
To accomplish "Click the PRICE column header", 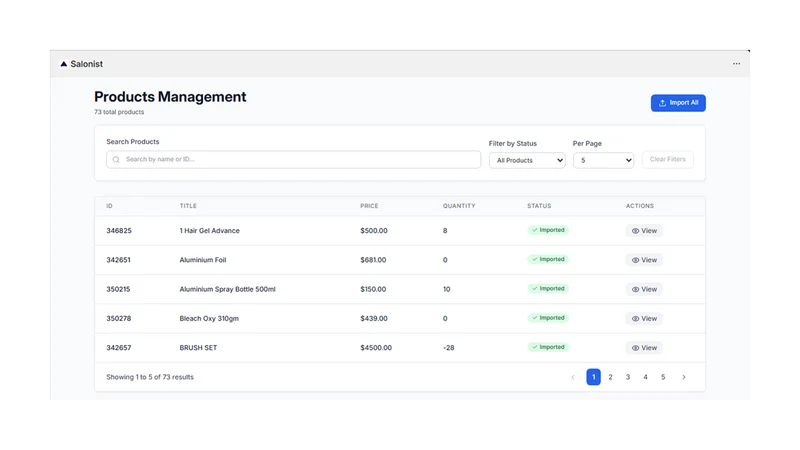I will (x=369, y=206).
